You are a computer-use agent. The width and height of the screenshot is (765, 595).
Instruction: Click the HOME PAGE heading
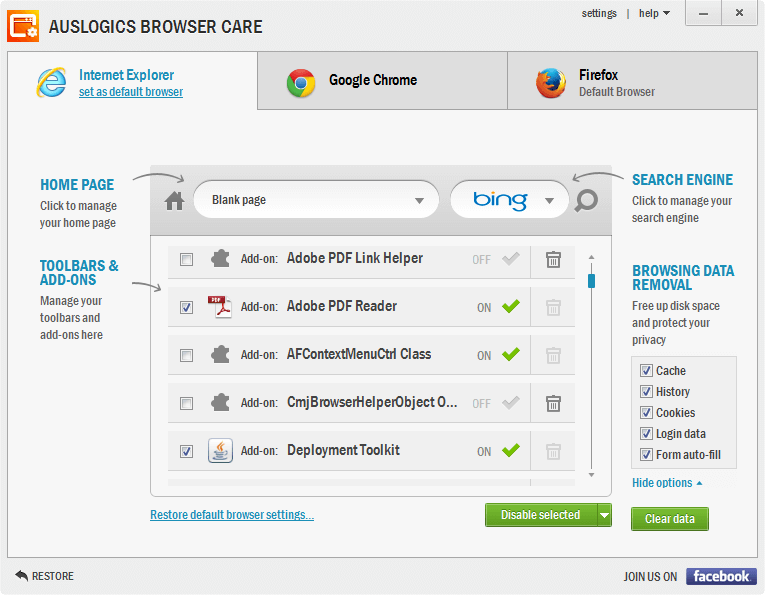(x=77, y=185)
